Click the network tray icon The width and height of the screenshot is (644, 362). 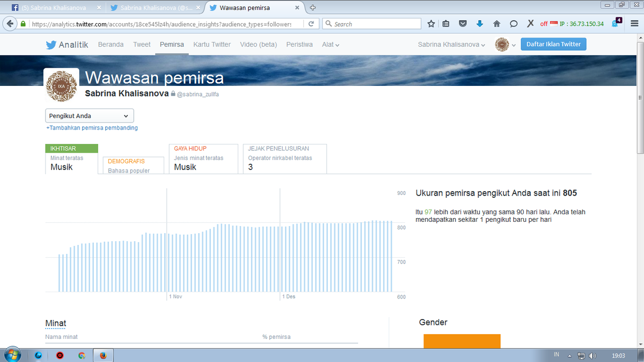581,356
